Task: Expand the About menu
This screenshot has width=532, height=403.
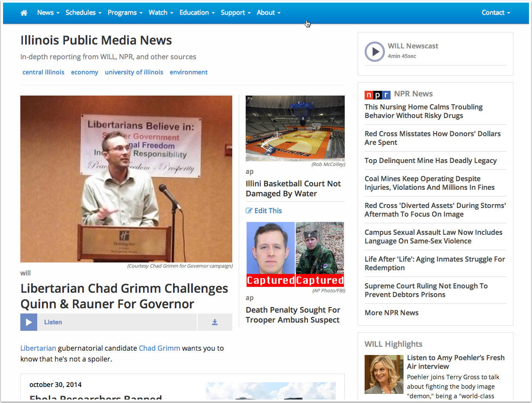Action: (x=269, y=13)
